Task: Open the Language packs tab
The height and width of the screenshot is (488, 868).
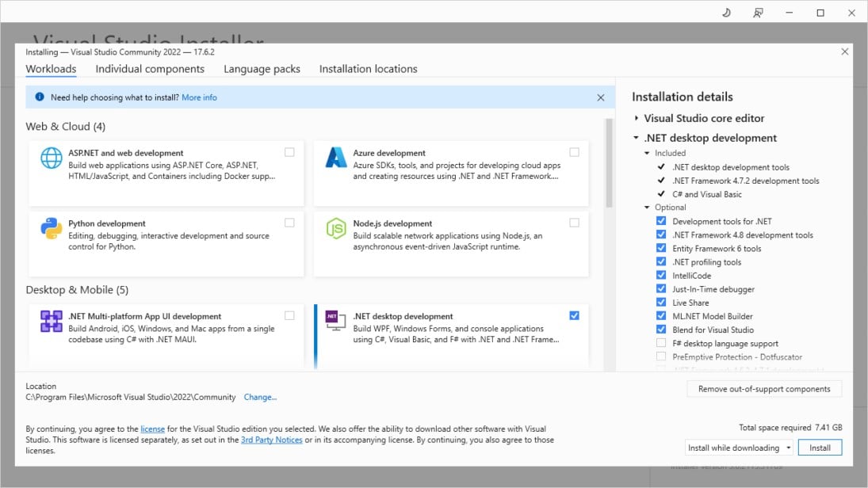Action: click(x=262, y=69)
